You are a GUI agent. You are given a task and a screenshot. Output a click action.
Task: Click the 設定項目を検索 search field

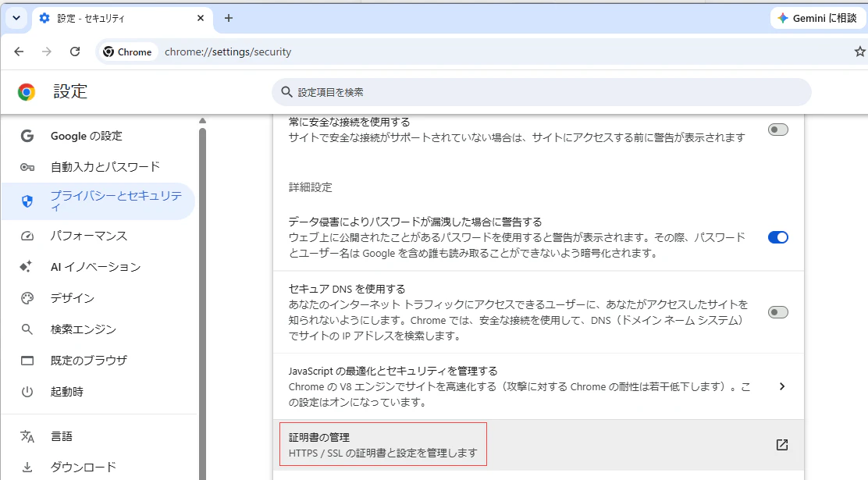pyautogui.click(x=542, y=92)
